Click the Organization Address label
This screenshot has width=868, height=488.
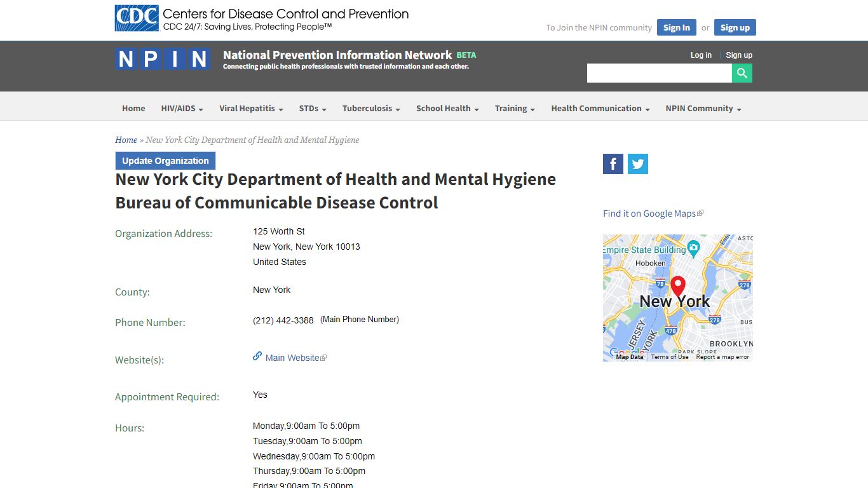pyautogui.click(x=164, y=234)
